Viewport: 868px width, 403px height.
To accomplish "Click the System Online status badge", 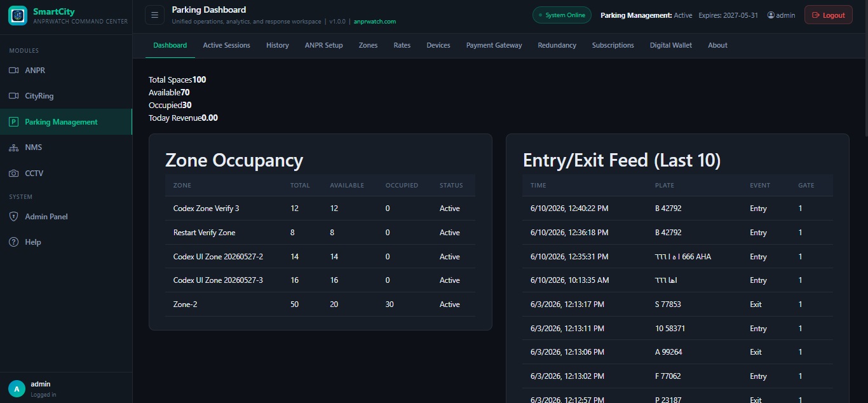I will coord(562,15).
